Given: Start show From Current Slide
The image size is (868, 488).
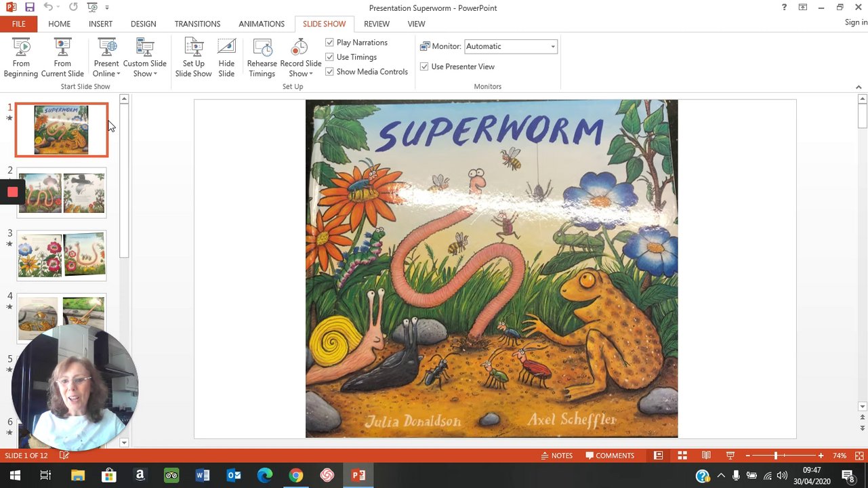Looking at the screenshot, I should click(x=62, y=58).
